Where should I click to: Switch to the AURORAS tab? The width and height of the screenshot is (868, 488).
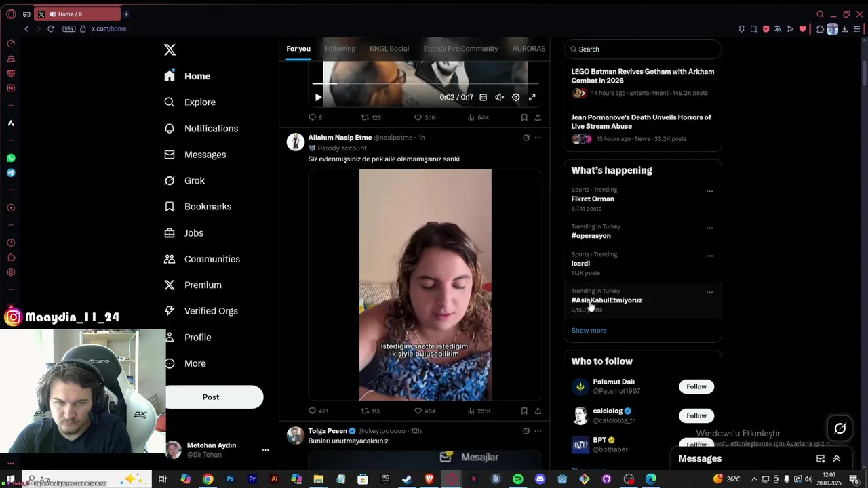(x=529, y=49)
